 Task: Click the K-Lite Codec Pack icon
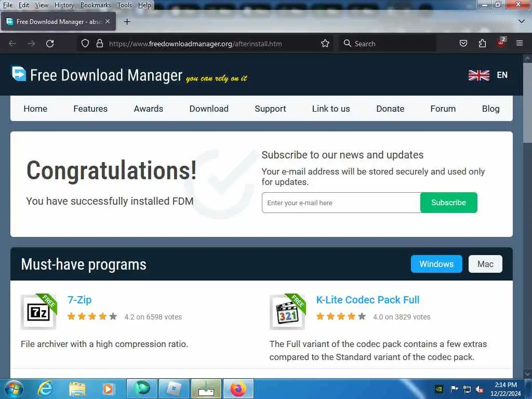point(288,312)
